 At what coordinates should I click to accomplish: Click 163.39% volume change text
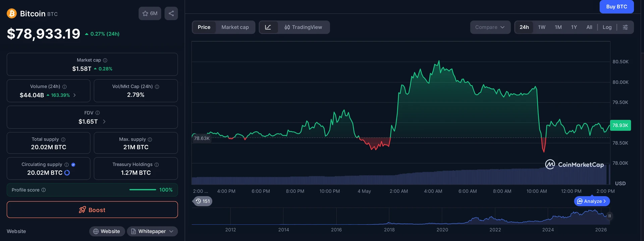[60, 95]
